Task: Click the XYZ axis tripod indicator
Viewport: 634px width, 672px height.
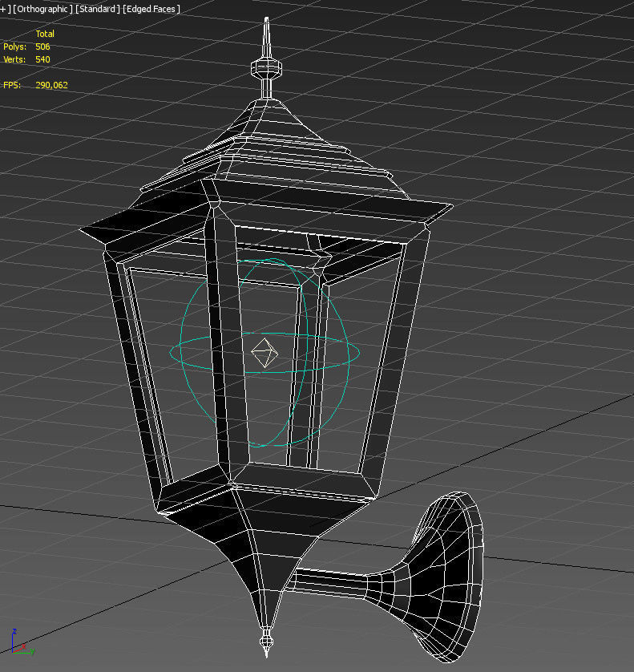Action: click(x=22, y=642)
